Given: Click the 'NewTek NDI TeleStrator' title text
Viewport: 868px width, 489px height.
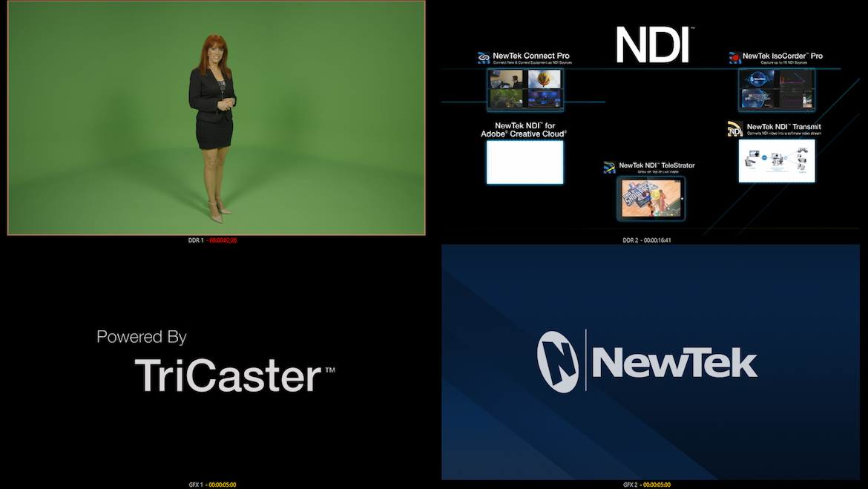Looking at the screenshot, I should [x=657, y=165].
